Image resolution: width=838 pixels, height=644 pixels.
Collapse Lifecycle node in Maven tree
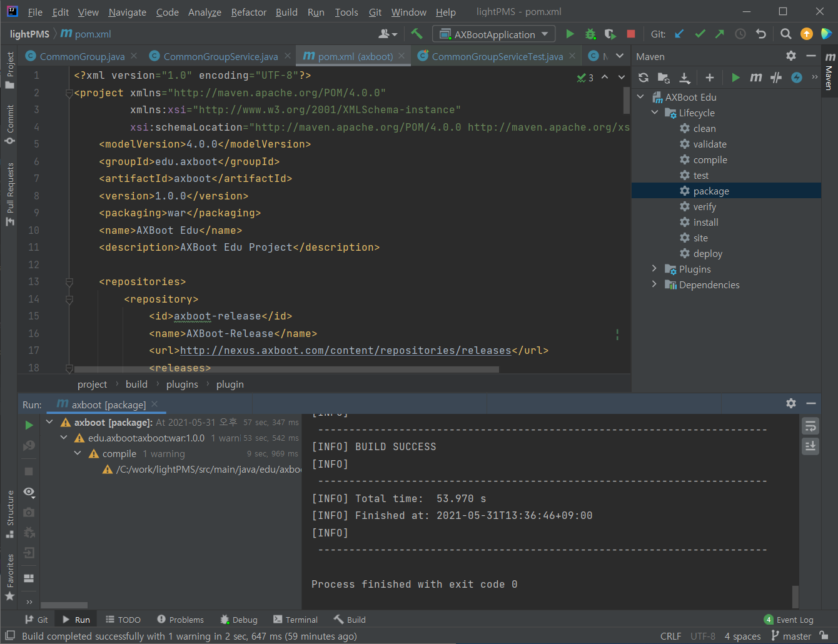pos(655,113)
